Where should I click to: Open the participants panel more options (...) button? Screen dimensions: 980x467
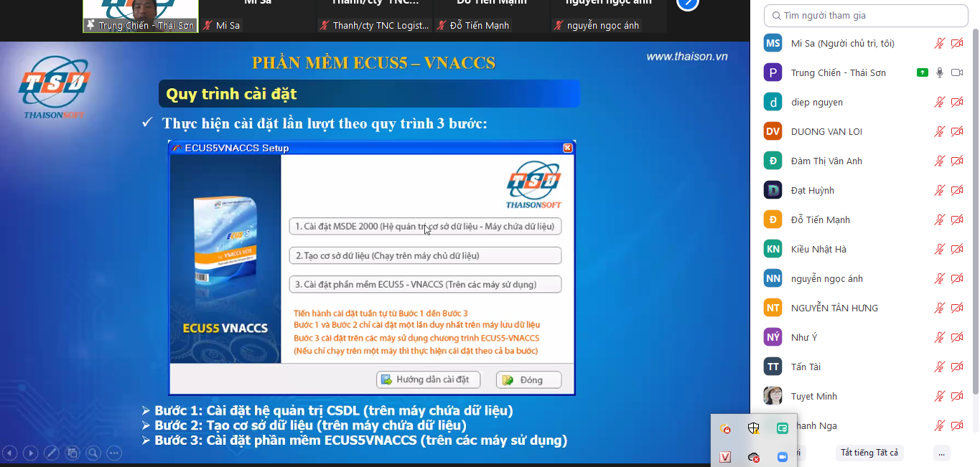pyautogui.click(x=943, y=453)
